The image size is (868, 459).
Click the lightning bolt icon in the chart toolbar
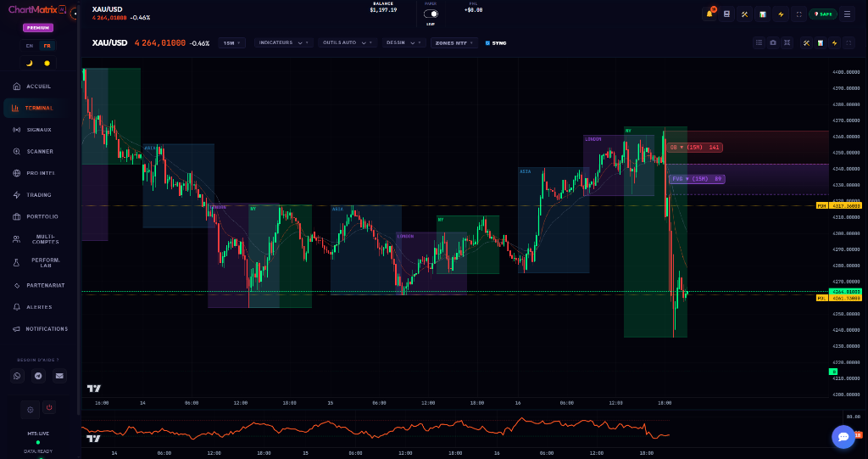pos(834,42)
